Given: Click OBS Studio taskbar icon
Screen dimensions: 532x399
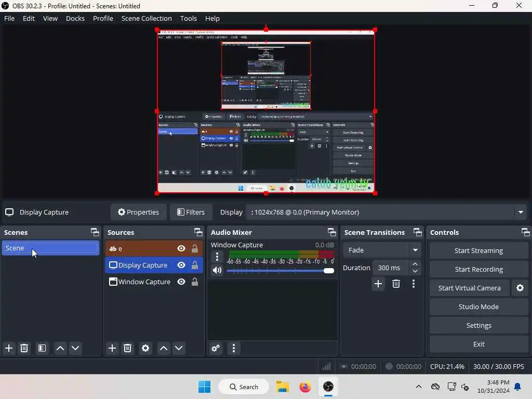Looking at the screenshot, I should (x=328, y=387).
